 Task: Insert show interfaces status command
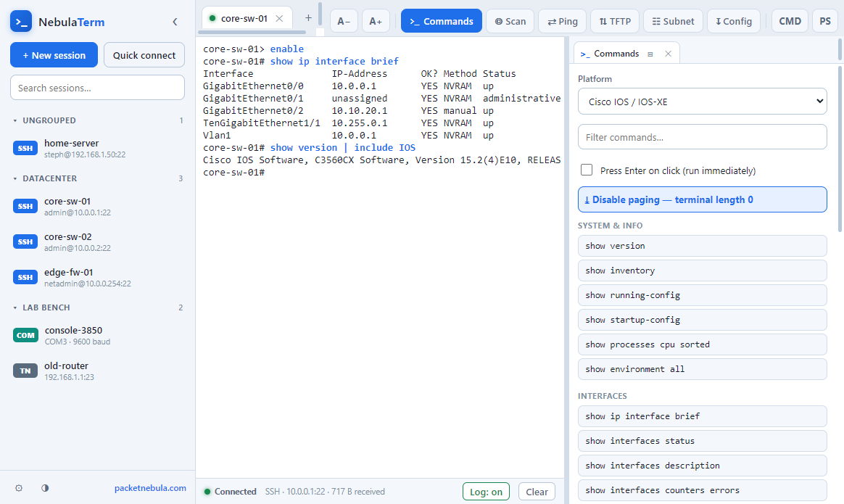[703, 441]
